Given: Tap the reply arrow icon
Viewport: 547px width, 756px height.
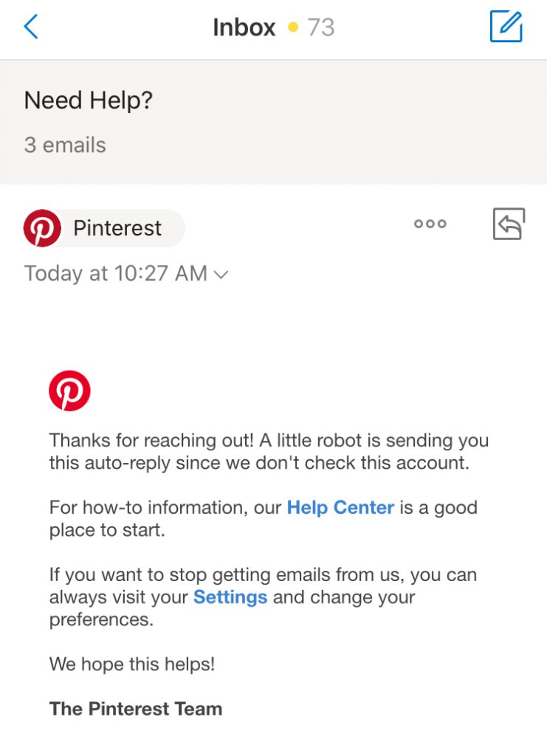Looking at the screenshot, I should pos(509,224).
